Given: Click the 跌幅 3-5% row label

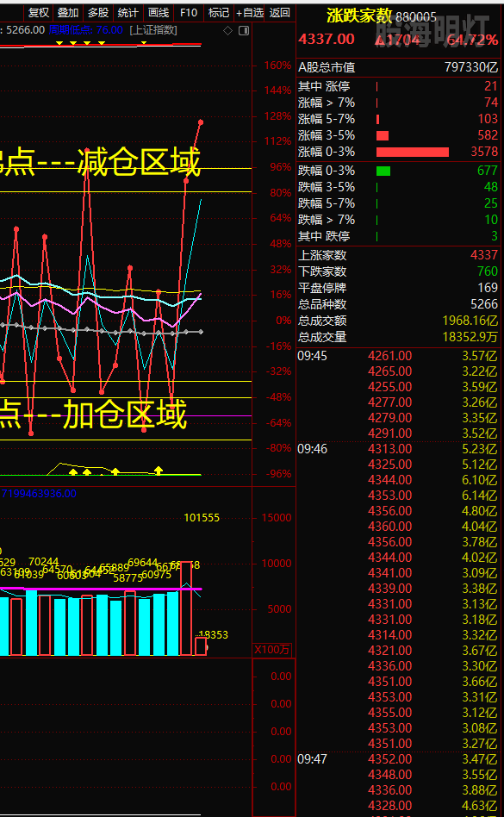Looking at the screenshot, I should pyautogui.click(x=327, y=187).
